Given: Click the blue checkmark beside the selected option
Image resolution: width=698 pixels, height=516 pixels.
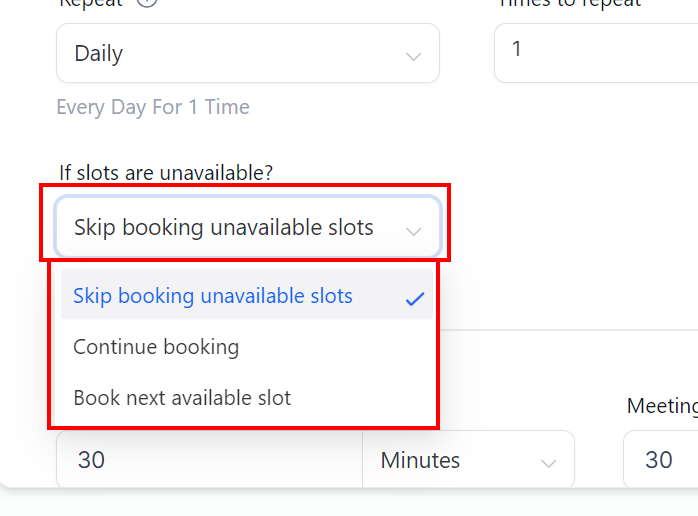Looking at the screenshot, I should 415,299.
